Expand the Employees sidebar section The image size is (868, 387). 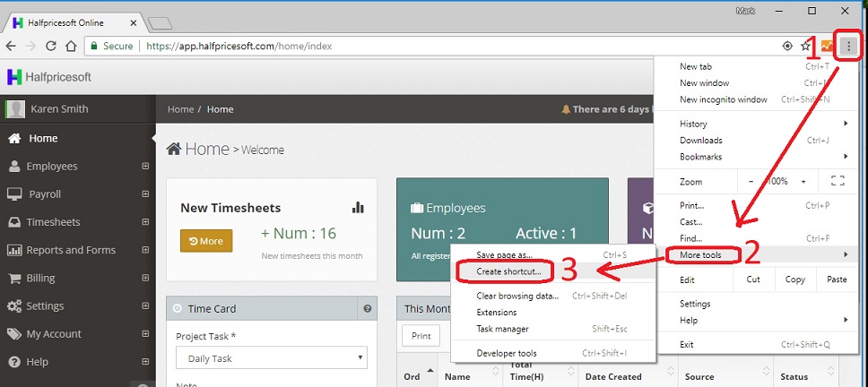point(145,166)
